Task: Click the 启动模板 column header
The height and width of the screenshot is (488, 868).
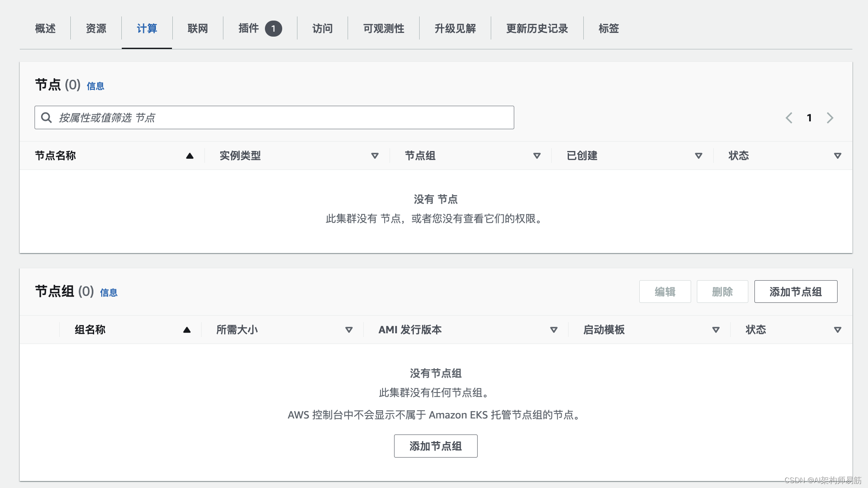Action: (x=604, y=330)
